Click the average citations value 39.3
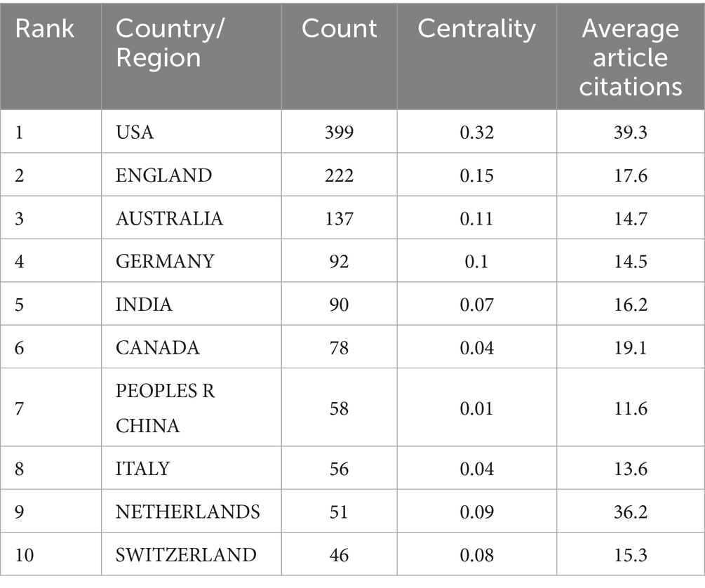705x588 pixels. pos(631,131)
